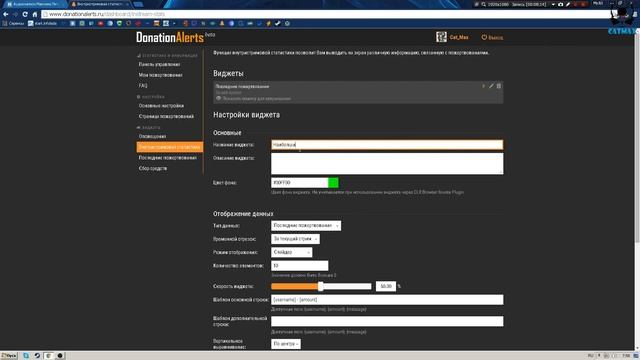This screenshot has width=640, height=360.
Task: Select Внутристримовая статистика in the sidebar
Action: point(169,147)
